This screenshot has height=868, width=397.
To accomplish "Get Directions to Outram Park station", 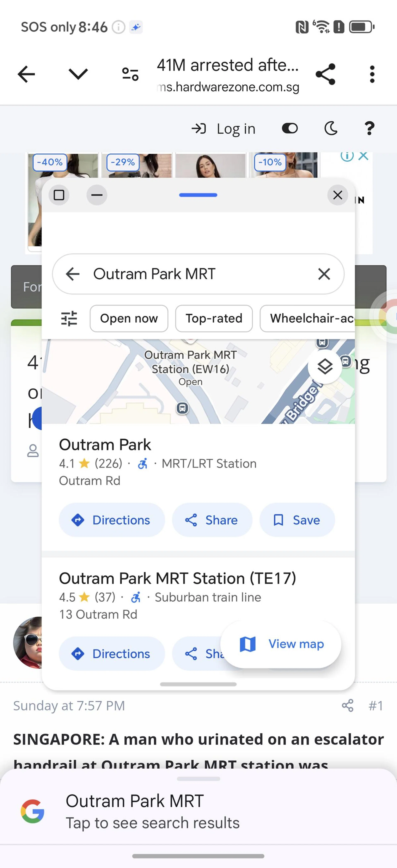I will pos(112,520).
